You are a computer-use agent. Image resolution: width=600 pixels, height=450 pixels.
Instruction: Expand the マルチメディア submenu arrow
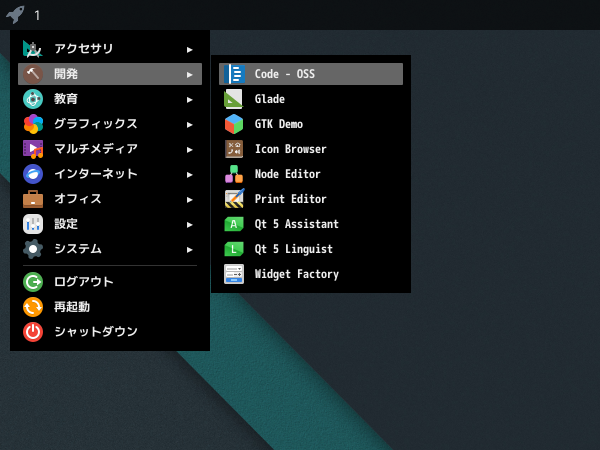pyautogui.click(x=189, y=150)
